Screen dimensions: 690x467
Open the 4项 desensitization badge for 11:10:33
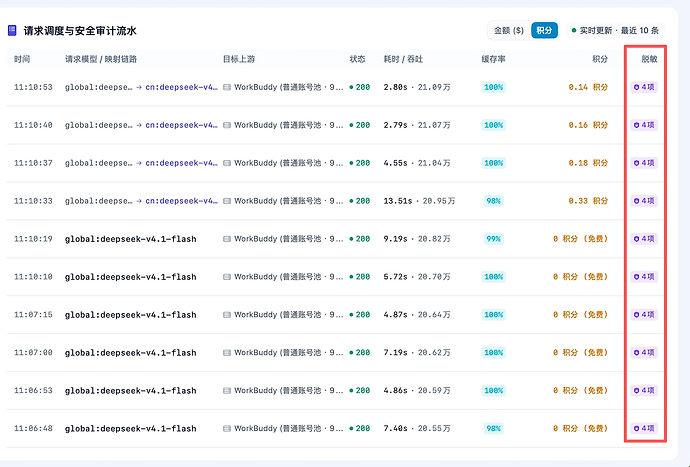pos(644,201)
